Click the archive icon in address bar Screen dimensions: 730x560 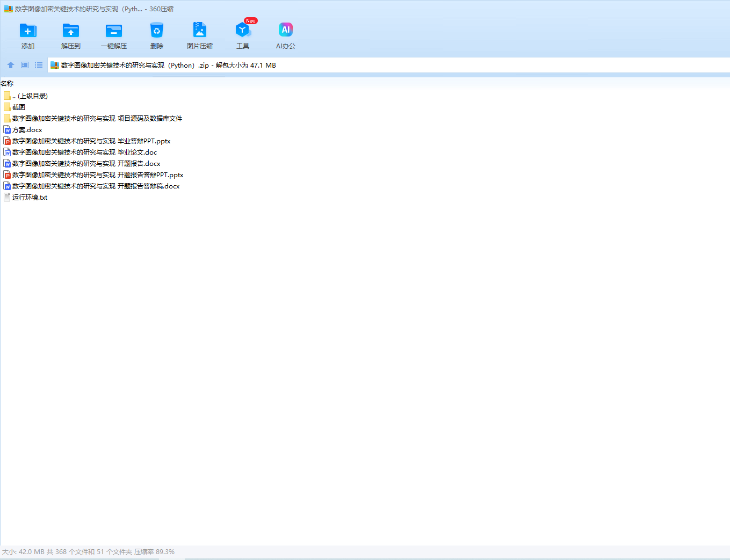(x=54, y=65)
